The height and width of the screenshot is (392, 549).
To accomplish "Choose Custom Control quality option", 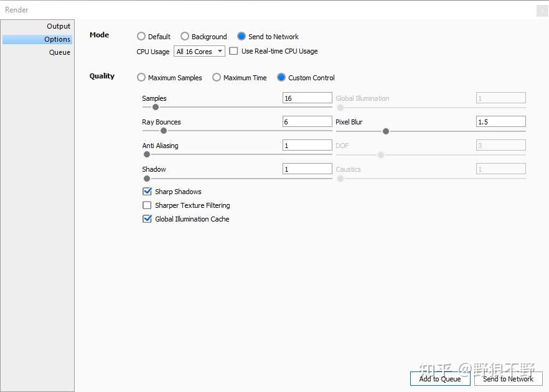I will [281, 78].
